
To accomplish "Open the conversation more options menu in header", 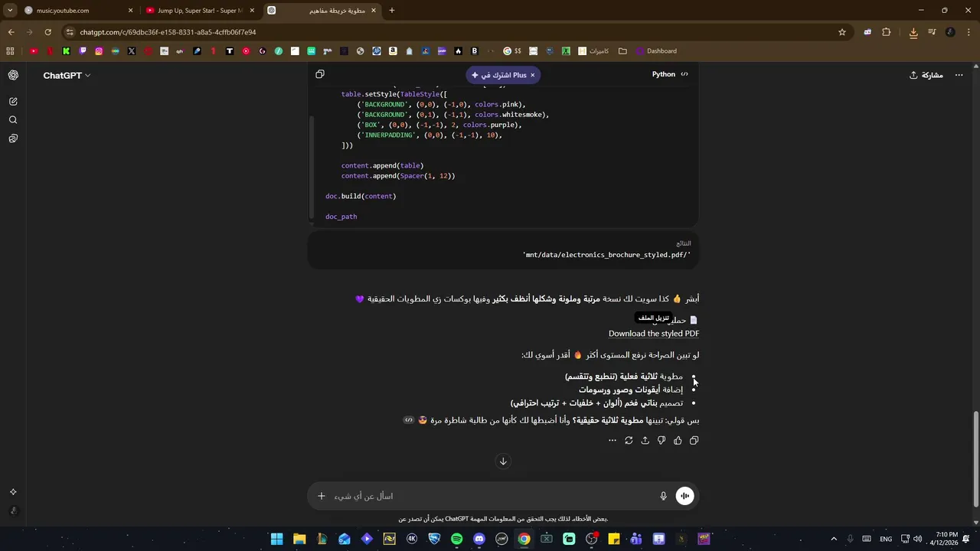I will coord(959,75).
